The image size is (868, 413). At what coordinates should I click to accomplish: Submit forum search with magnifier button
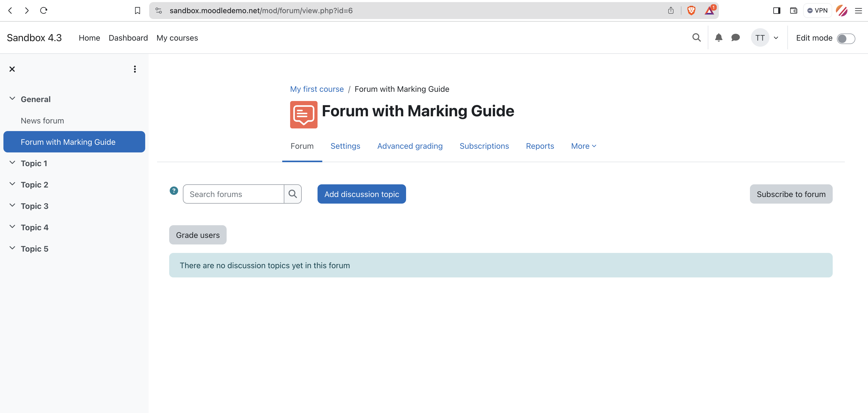[x=293, y=194]
